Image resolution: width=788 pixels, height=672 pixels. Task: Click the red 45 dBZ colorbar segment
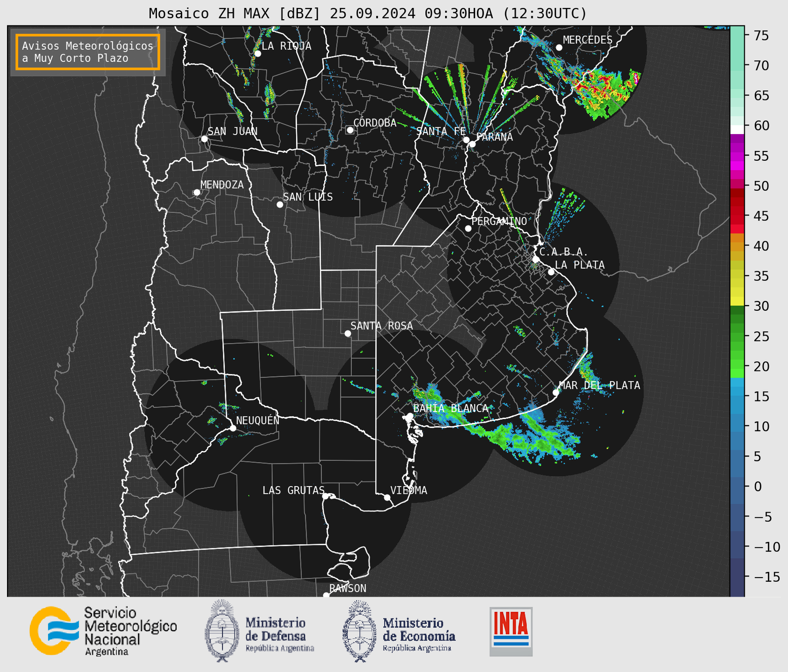coord(737,216)
